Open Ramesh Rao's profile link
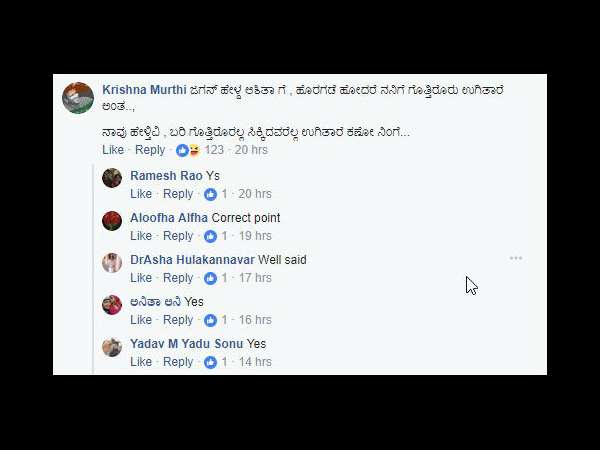 coord(166,176)
